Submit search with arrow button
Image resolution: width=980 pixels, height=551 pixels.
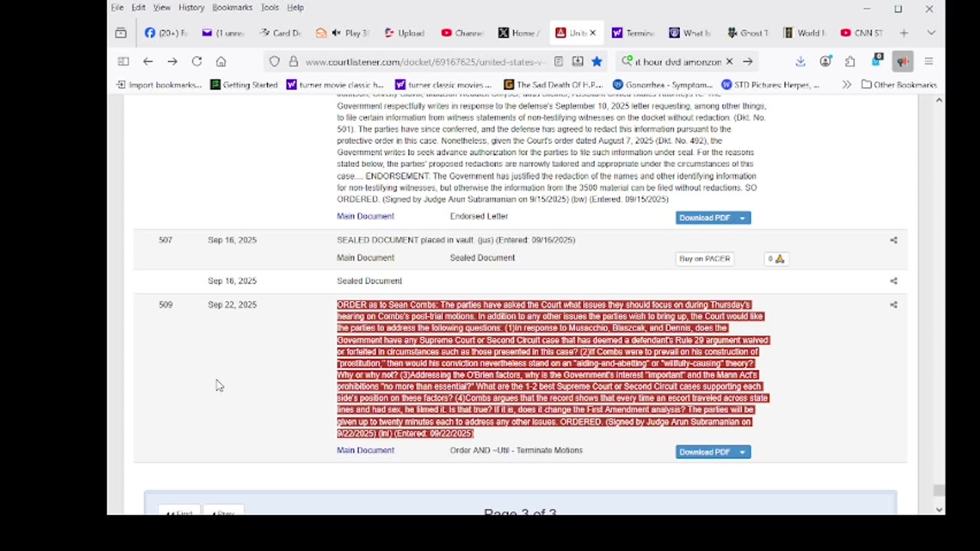tap(747, 61)
